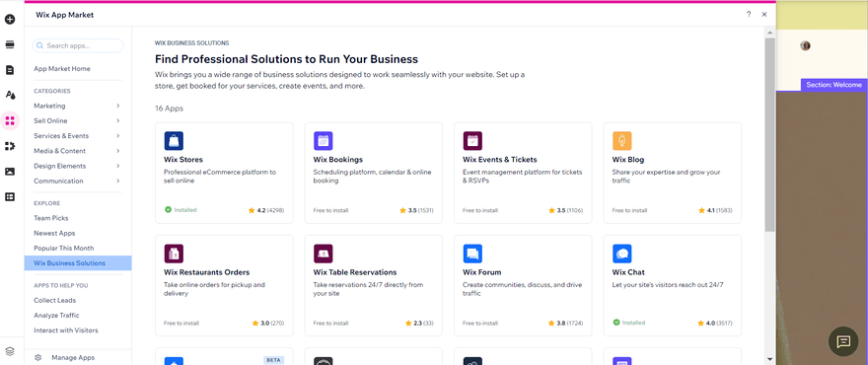This screenshot has height=365, width=868.
Task: Go to App Market Home
Action: (62, 69)
